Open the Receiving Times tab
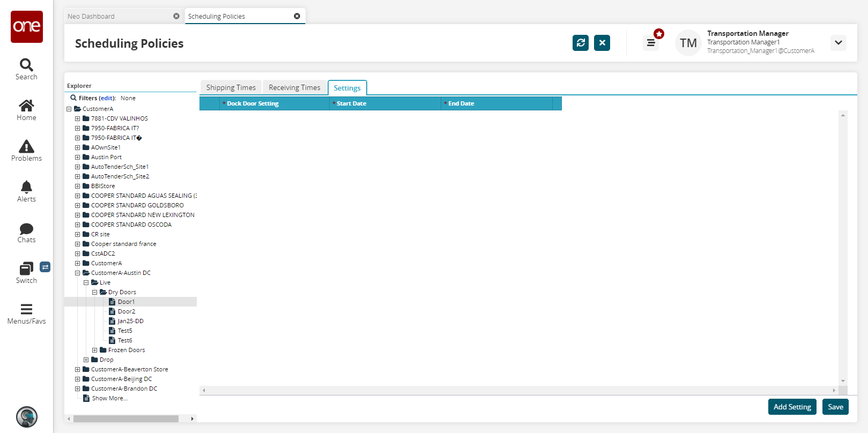 click(294, 87)
